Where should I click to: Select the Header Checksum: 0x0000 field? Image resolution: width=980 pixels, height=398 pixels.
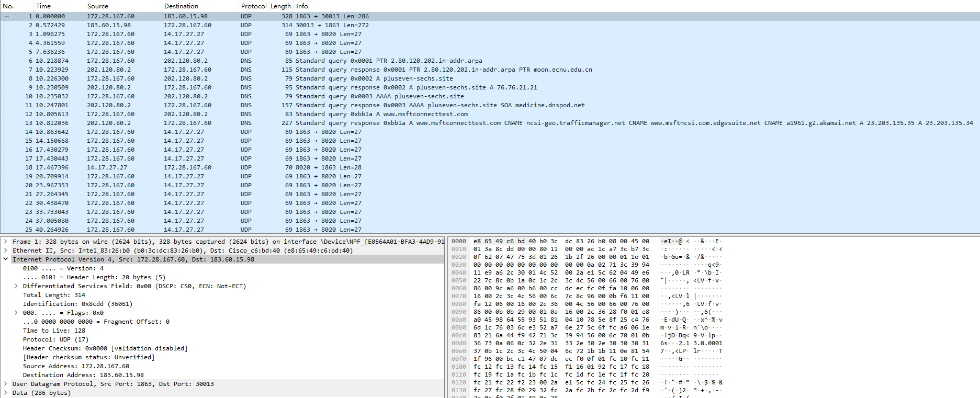tap(105, 348)
